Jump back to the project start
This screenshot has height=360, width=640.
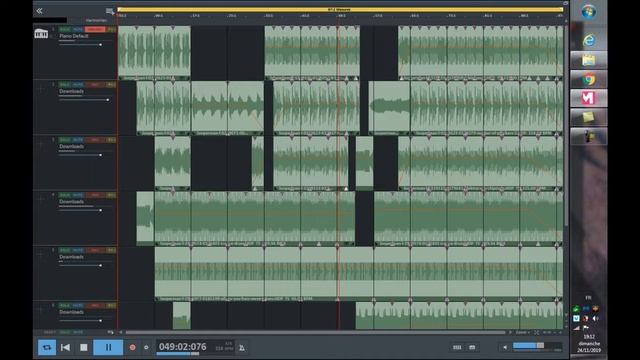pyautogui.click(x=65, y=347)
